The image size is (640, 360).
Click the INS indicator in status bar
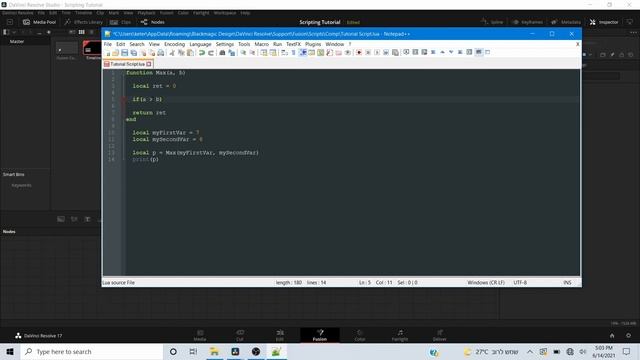567,282
